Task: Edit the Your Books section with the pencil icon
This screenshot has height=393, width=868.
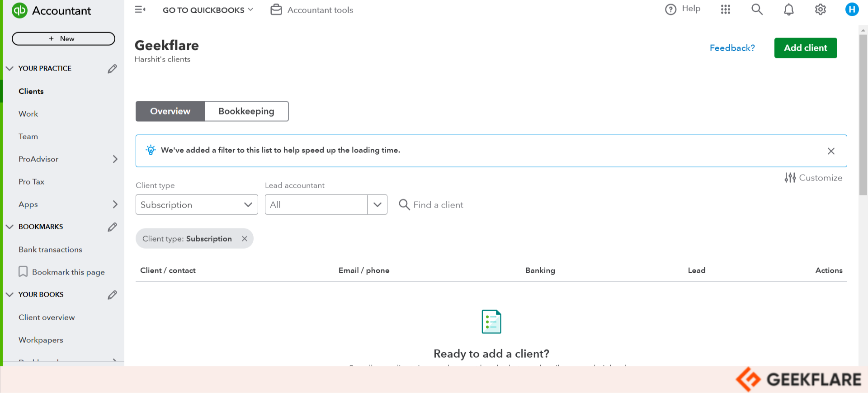Action: [x=113, y=295]
